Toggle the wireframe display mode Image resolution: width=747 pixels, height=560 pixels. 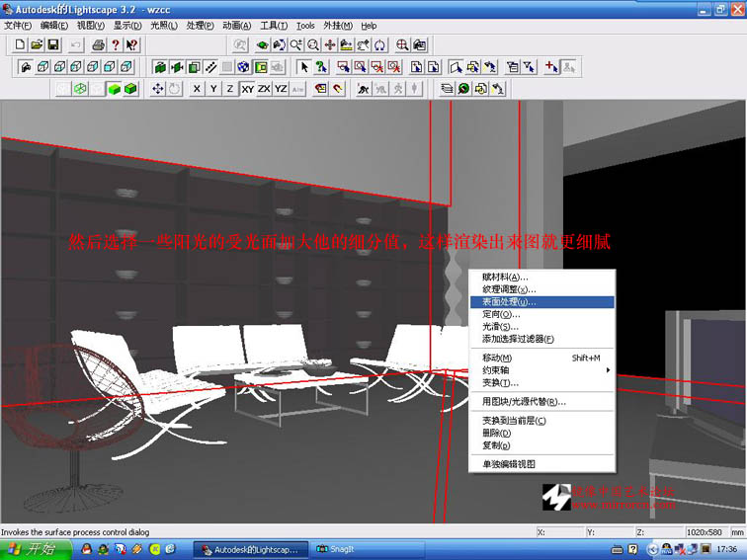click(80, 89)
